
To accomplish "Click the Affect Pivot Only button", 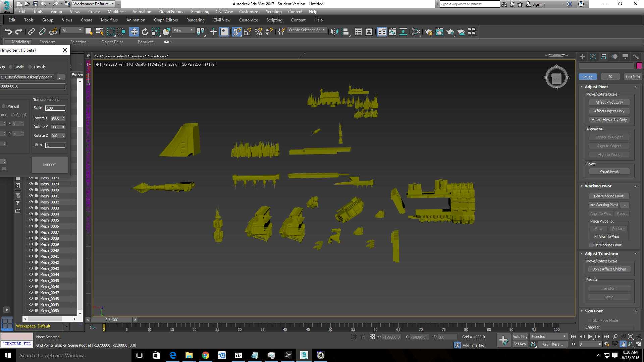I will 609,102.
